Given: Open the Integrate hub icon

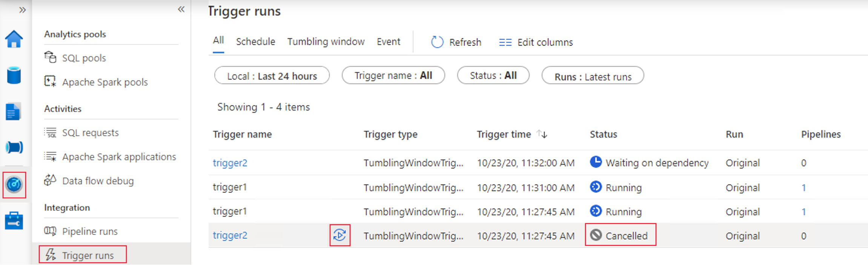Looking at the screenshot, I should tap(14, 147).
